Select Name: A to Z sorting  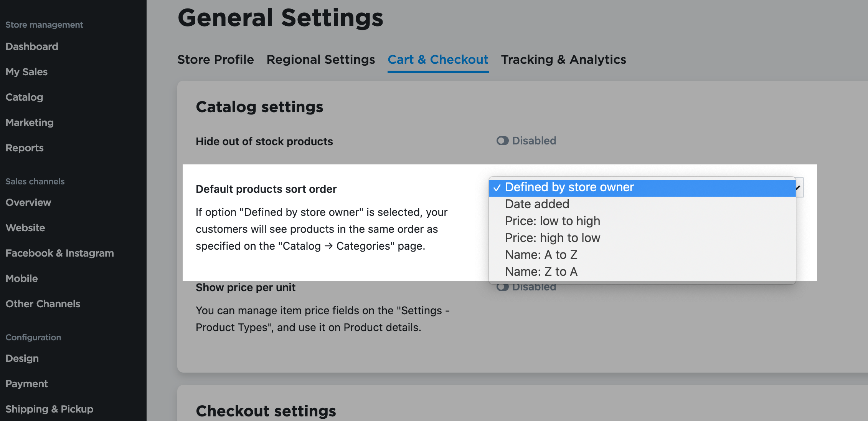[x=541, y=254]
